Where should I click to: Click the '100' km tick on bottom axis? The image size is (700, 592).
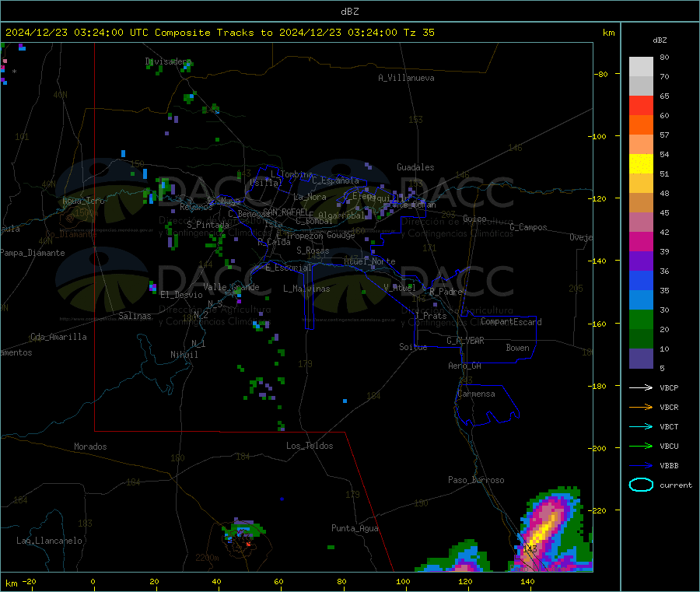403,581
